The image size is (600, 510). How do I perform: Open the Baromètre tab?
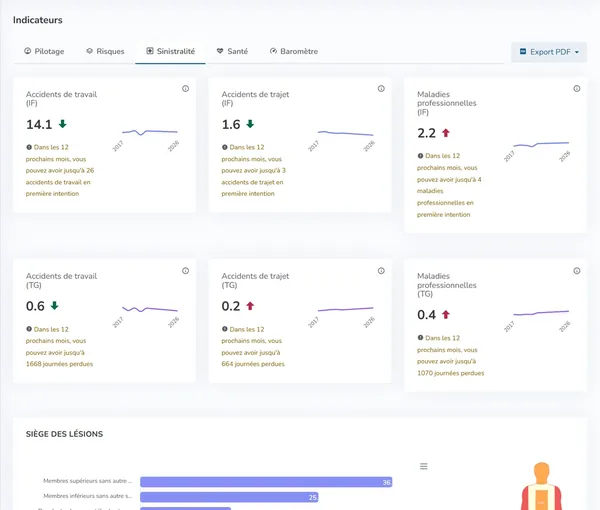pos(294,51)
